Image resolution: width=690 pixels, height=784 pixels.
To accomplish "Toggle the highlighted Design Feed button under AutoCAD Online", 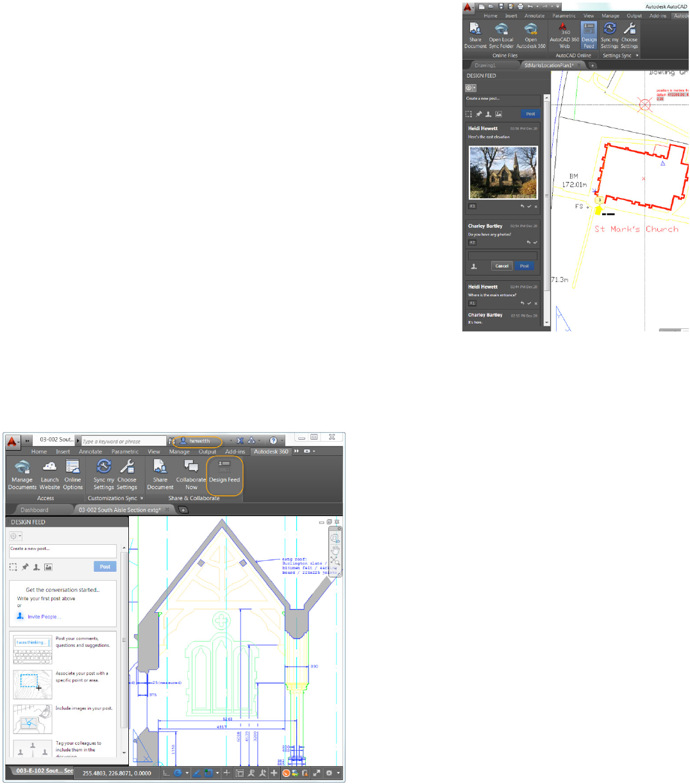I will [x=589, y=36].
